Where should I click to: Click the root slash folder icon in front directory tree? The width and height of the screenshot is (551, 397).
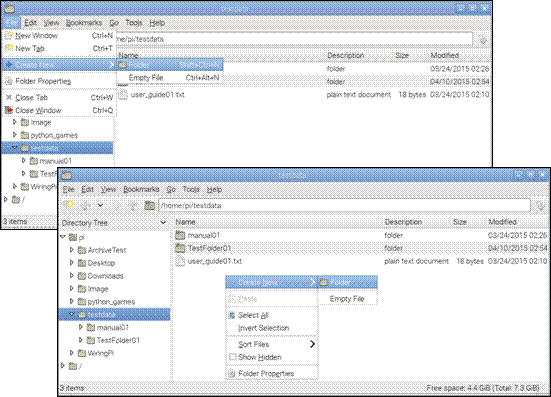click(73, 366)
